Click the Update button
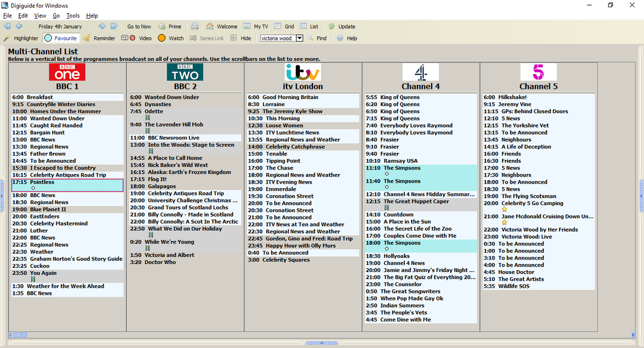The width and height of the screenshot is (644, 348). 342,27
